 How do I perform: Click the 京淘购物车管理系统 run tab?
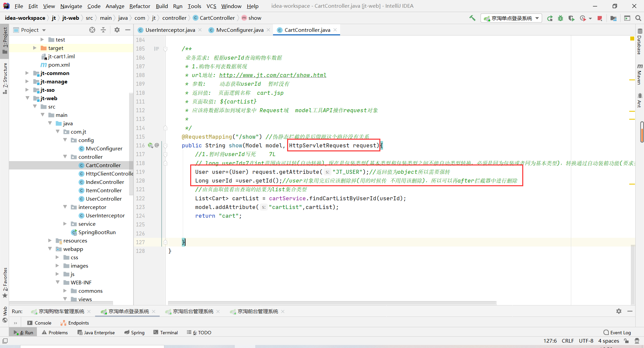pos(61,311)
